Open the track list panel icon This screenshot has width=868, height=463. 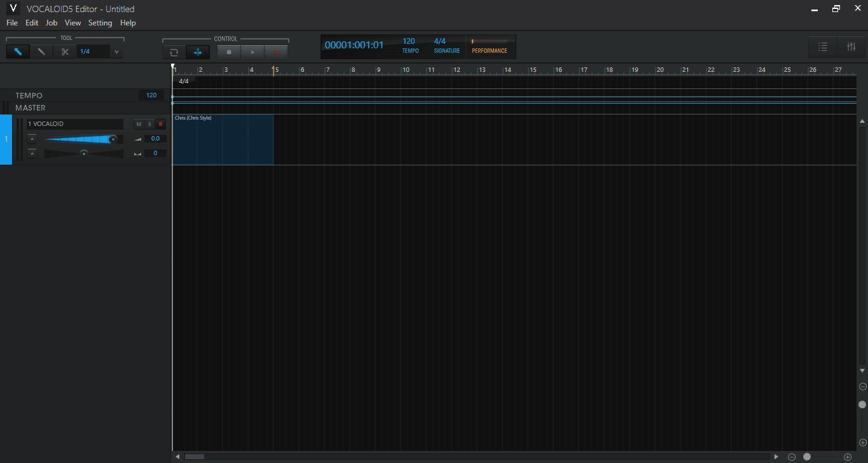point(823,47)
